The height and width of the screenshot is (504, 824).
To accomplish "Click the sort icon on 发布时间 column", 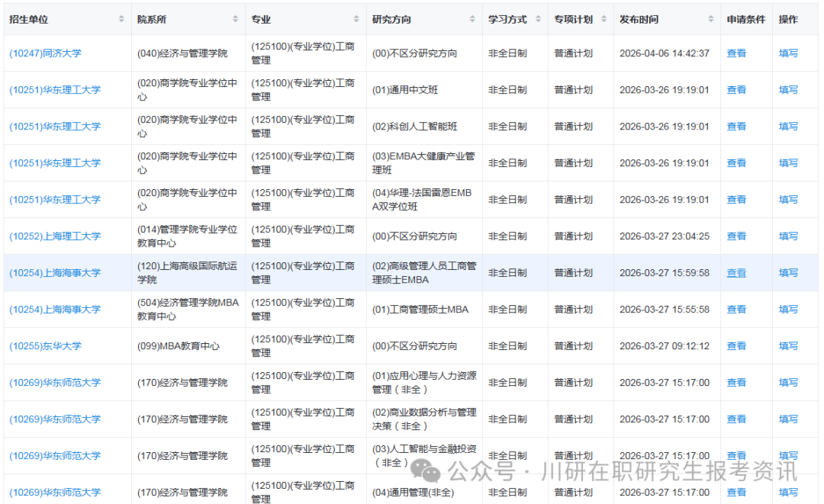I will point(710,18).
